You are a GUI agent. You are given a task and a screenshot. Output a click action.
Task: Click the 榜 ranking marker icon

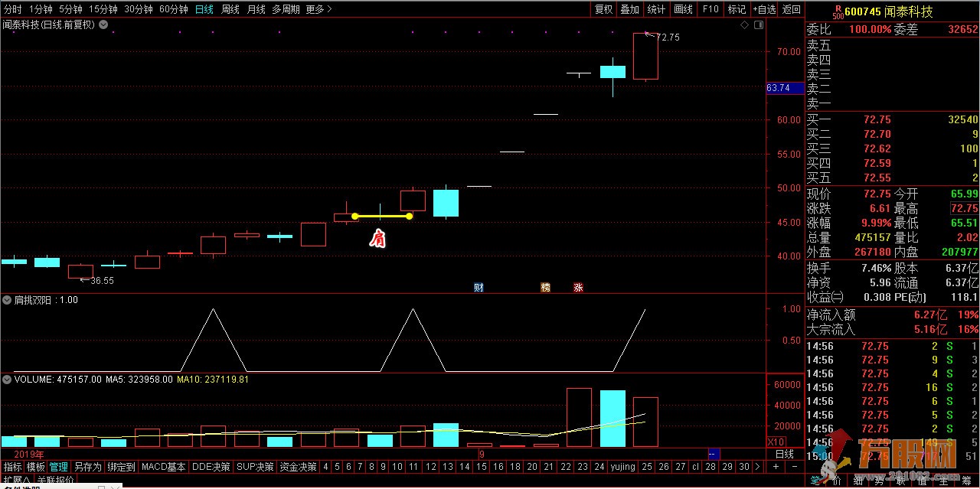[546, 288]
